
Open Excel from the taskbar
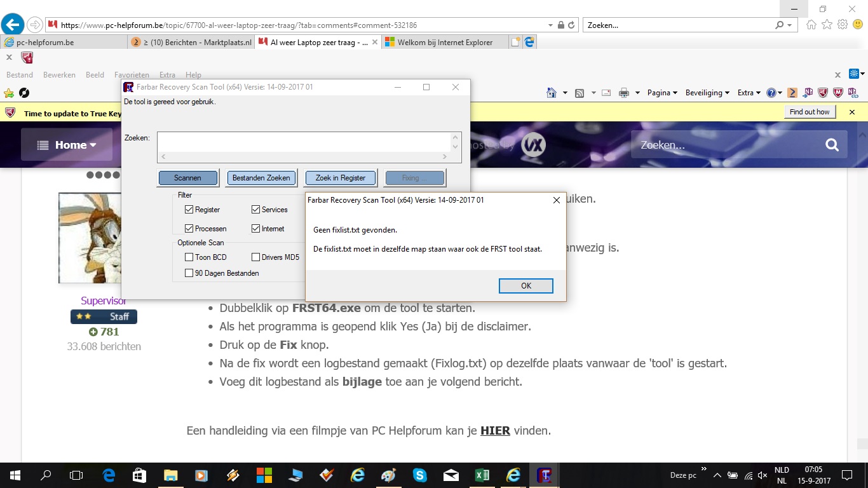pyautogui.click(x=482, y=475)
